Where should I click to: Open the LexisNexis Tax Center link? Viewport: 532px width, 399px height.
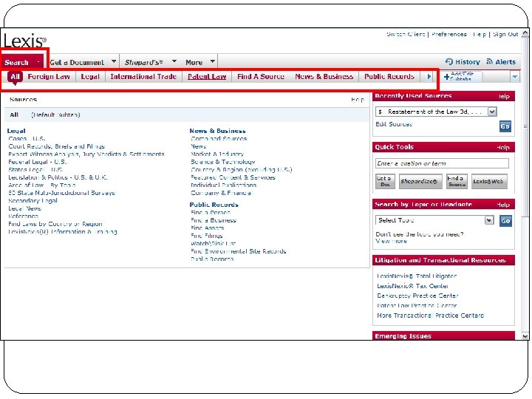click(x=412, y=286)
